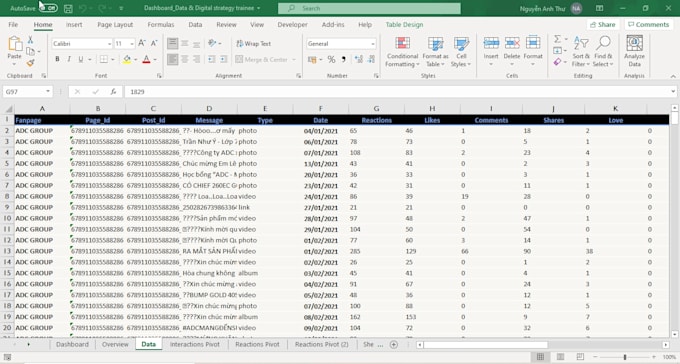Open Find & Select magnifier
Screen dimensions: 680x364
coord(603,52)
